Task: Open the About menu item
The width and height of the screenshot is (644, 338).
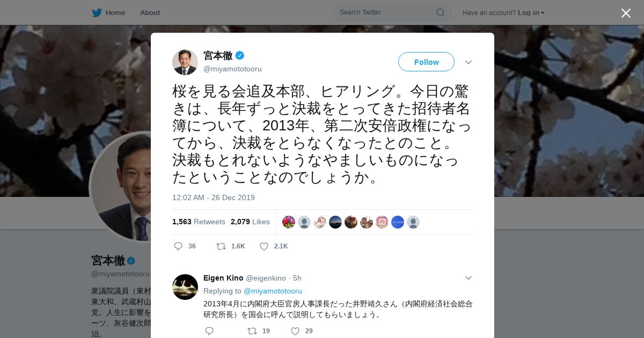Action: [x=150, y=13]
